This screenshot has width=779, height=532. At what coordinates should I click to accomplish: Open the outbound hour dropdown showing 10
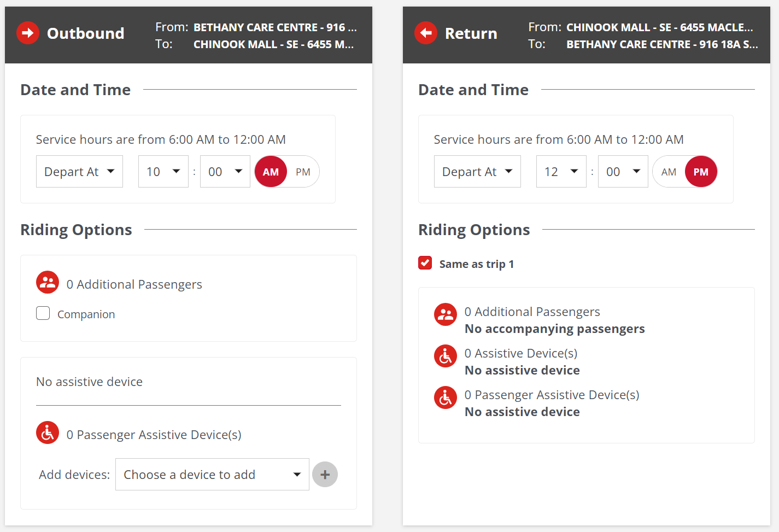tap(163, 172)
